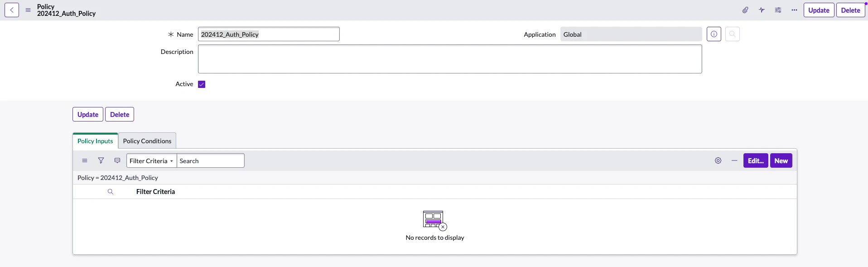The height and width of the screenshot is (267, 868).
Task: Open the attachments paperclip icon
Action: (x=745, y=10)
